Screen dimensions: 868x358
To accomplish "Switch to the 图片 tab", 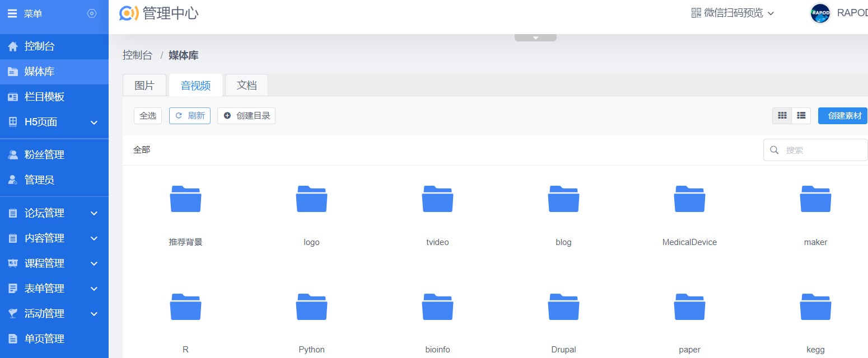I will tap(144, 85).
